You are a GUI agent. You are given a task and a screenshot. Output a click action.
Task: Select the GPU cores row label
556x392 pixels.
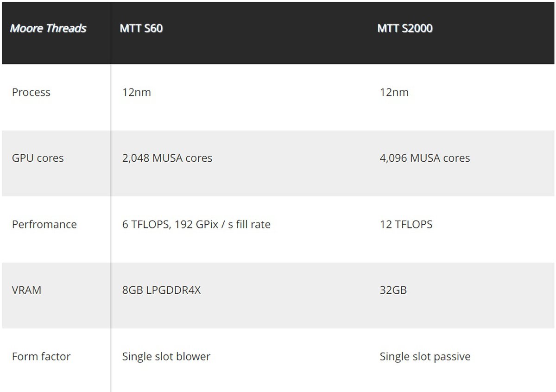(x=38, y=158)
